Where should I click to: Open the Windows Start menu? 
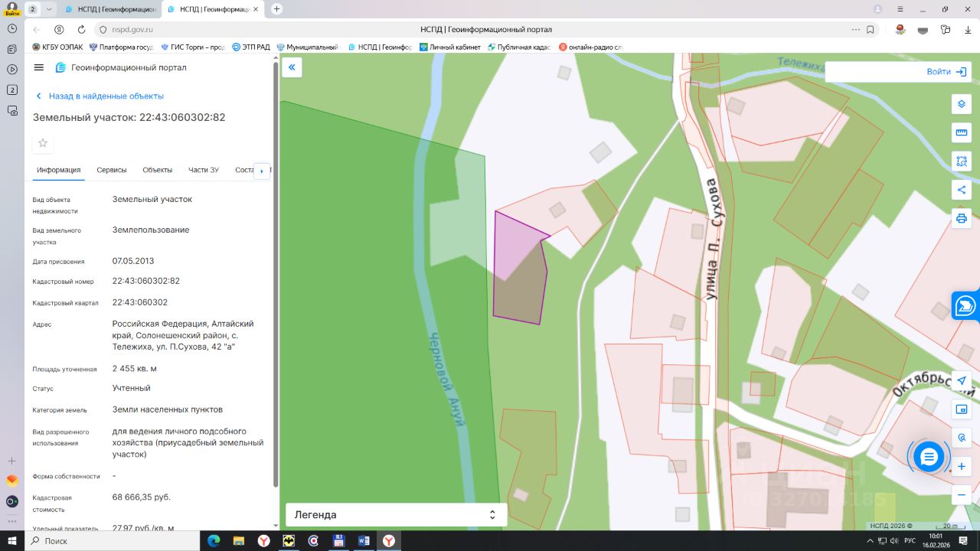click(12, 541)
